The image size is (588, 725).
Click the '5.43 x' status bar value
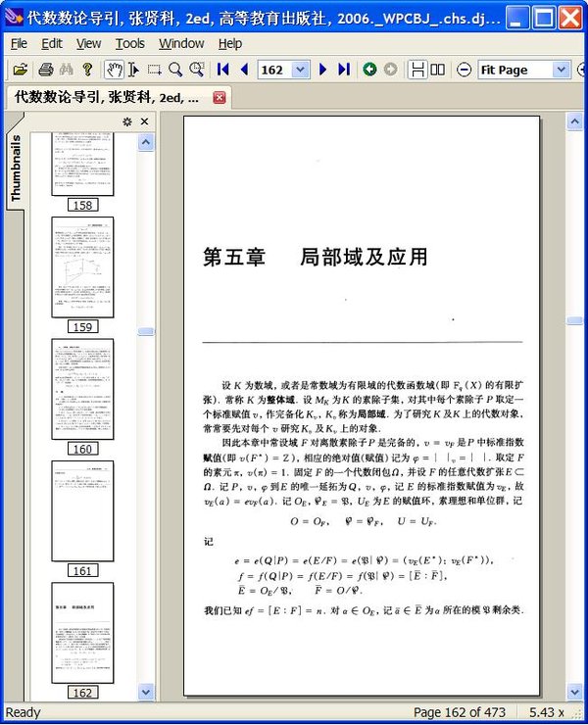point(547,712)
